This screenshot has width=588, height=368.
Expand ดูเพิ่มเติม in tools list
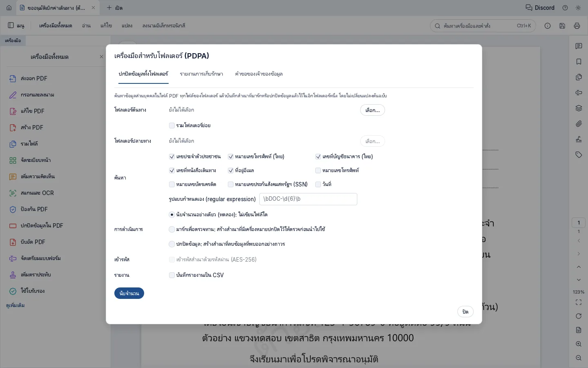click(16, 305)
